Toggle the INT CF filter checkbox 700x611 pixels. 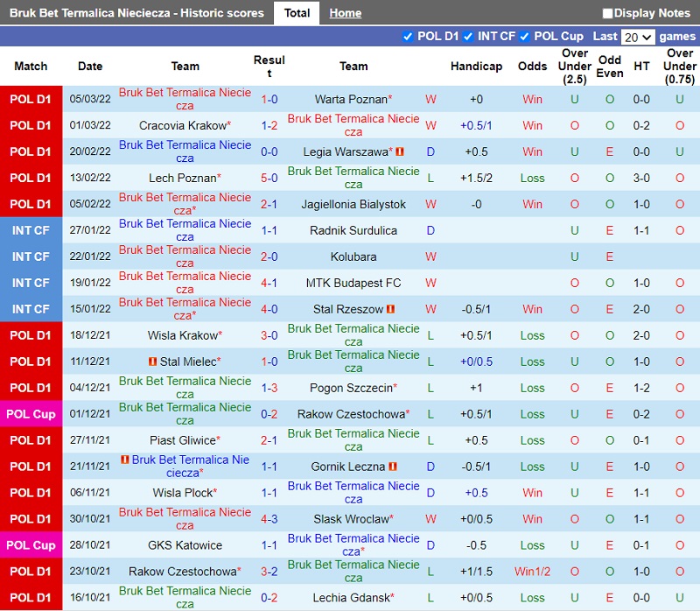tap(468, 36)
